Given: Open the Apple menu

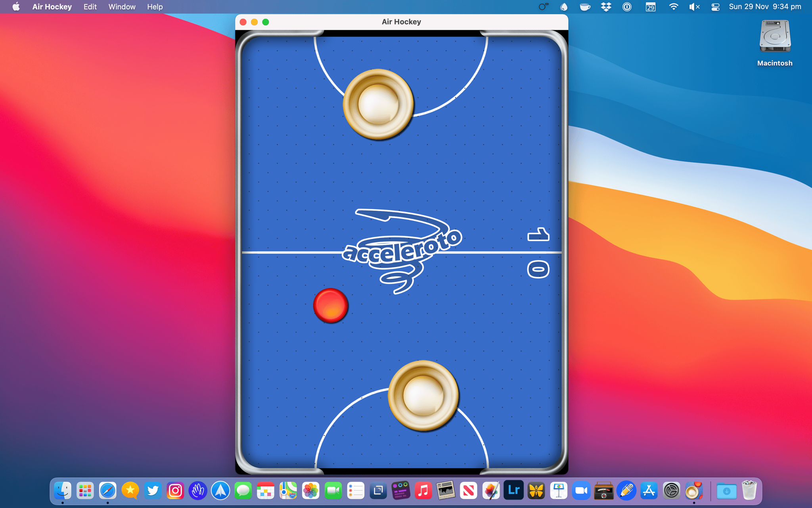Looking at the screenshot, I should tap(16, 7).
